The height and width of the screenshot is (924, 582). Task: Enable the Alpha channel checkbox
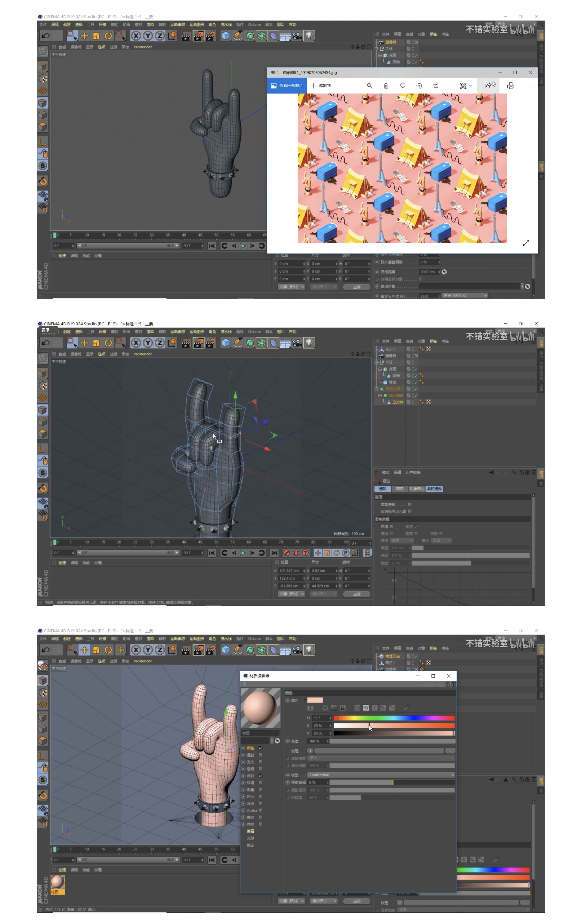click(x=261, y=810)
